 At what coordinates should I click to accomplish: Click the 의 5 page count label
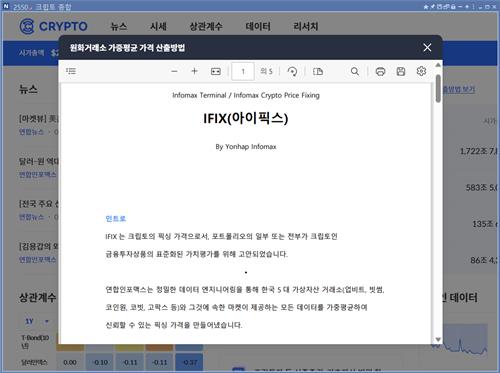coord(266,71)
